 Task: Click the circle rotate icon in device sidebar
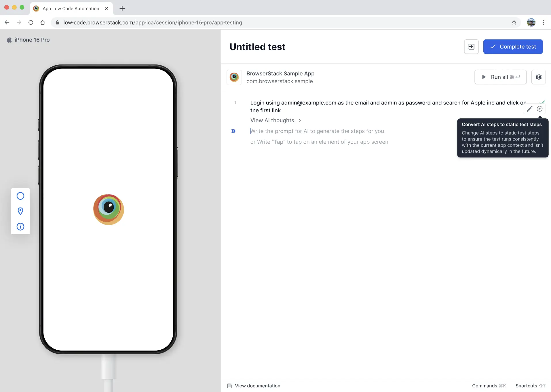coord(20,196)
